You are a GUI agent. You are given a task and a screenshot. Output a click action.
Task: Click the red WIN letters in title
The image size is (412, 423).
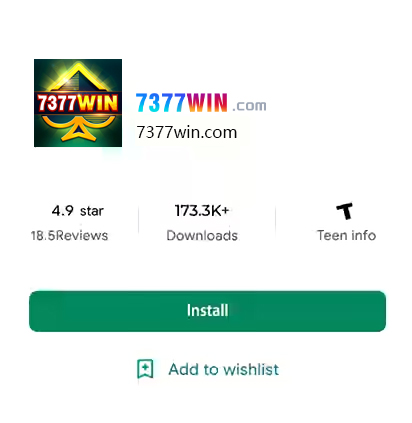[x=207, y=103]
